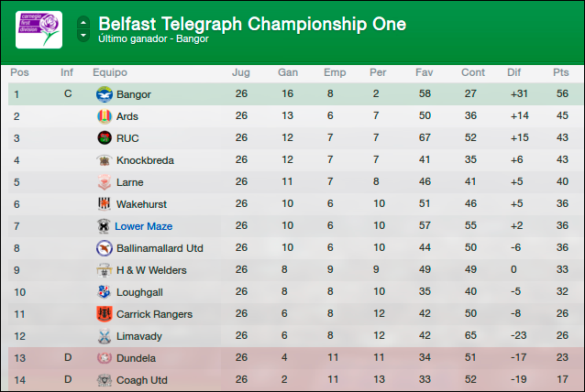Click the Limavady club badge
The width and height of the screenshot is (585, 392).
(105, 336)
